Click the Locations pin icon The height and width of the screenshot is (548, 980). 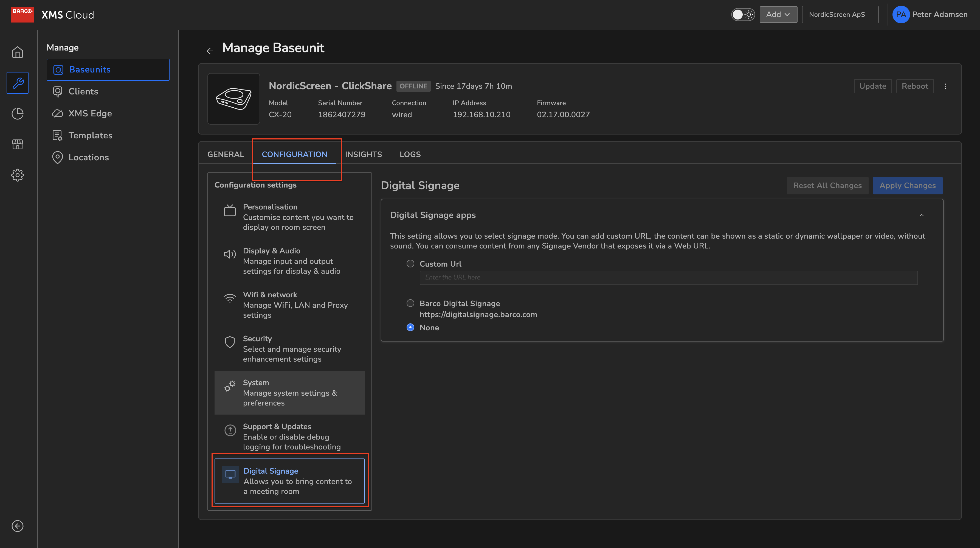[x=57, y=157]
